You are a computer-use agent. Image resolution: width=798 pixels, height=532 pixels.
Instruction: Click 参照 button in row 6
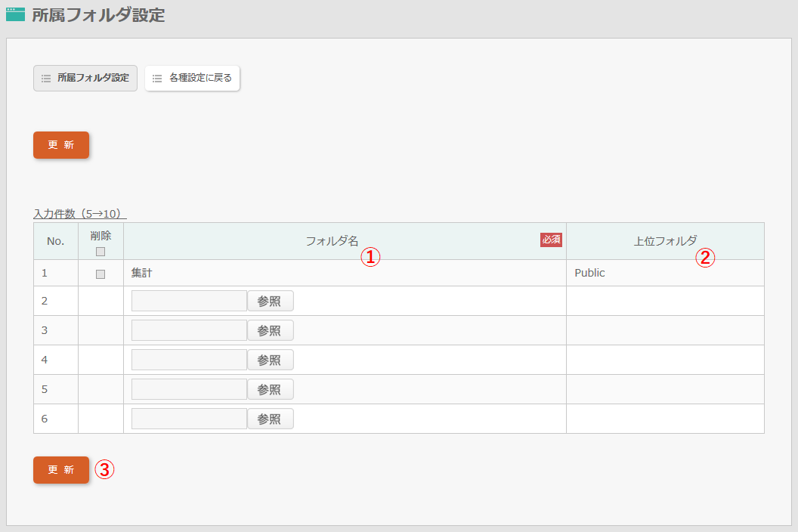(x=270, y=419)
